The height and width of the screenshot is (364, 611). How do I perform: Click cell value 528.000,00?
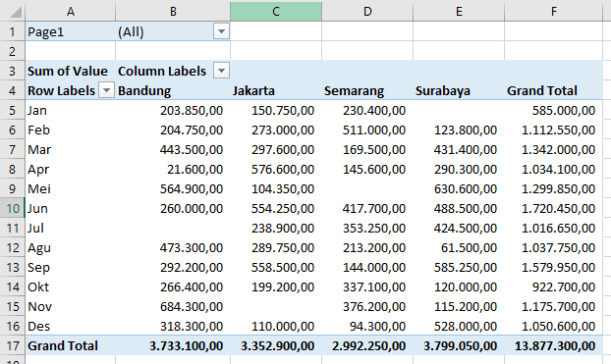[x=466, y=326]
